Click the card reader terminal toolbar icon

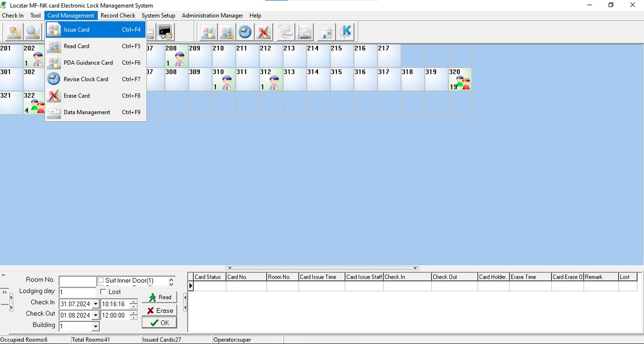(x=165, y=32)
